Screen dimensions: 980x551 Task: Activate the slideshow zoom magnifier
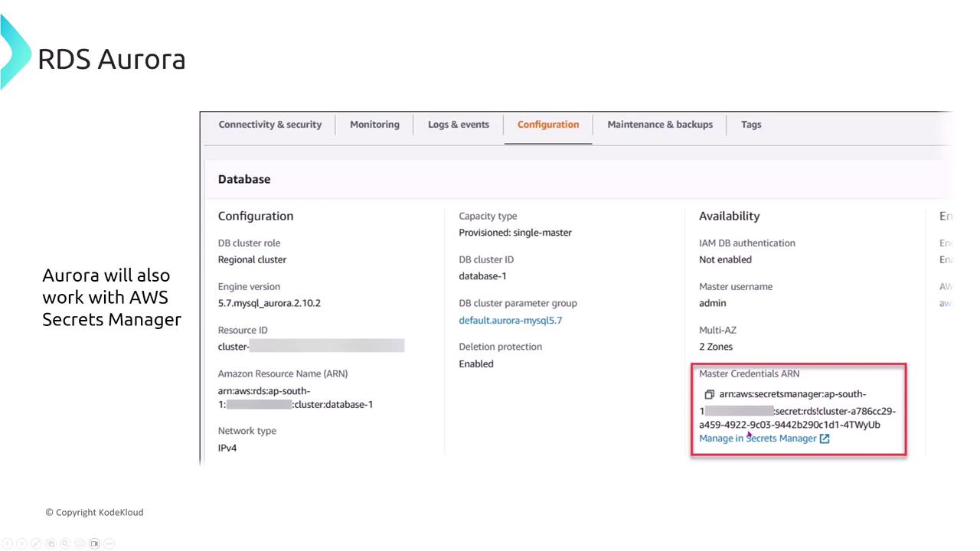(x=65, y=543)
